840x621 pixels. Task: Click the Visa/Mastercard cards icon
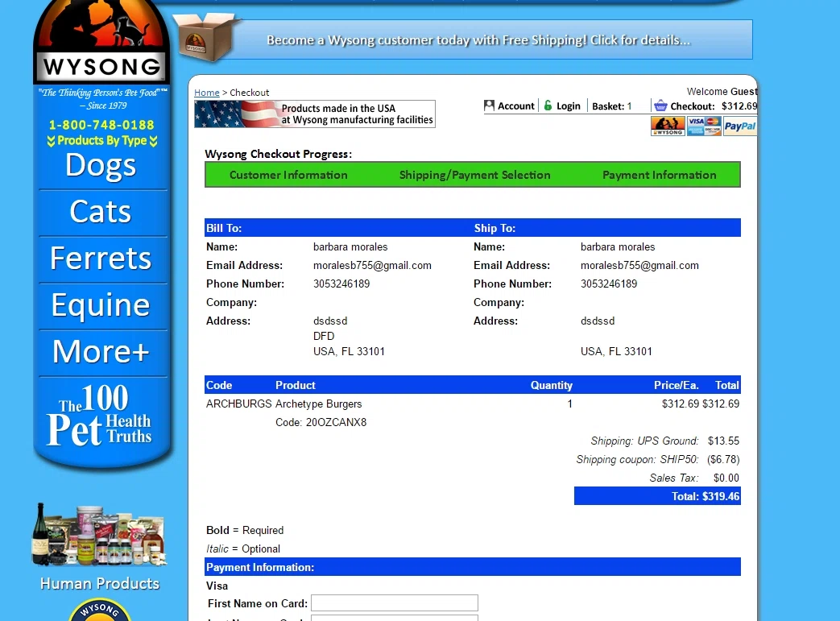coord(704,126)
